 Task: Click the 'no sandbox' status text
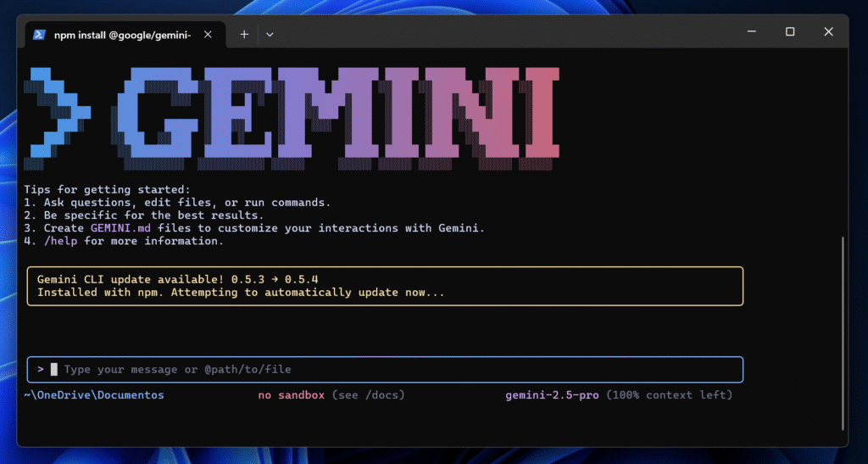tap(292, 395)
